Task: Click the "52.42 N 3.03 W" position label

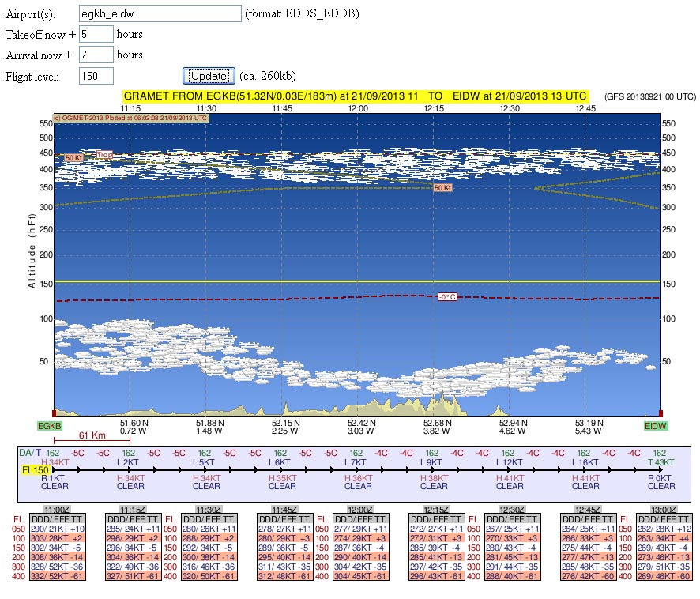Action: (361, 427)
